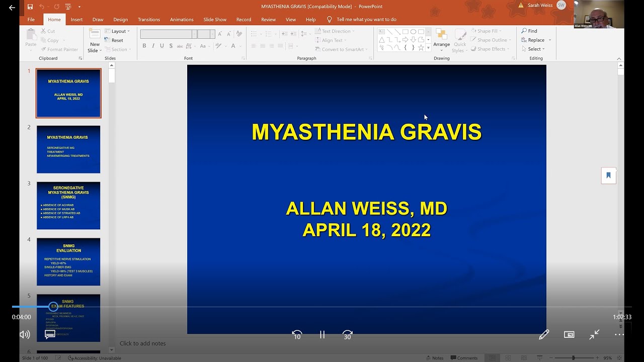Open the Text Direction dropdown

pos(335,31)
